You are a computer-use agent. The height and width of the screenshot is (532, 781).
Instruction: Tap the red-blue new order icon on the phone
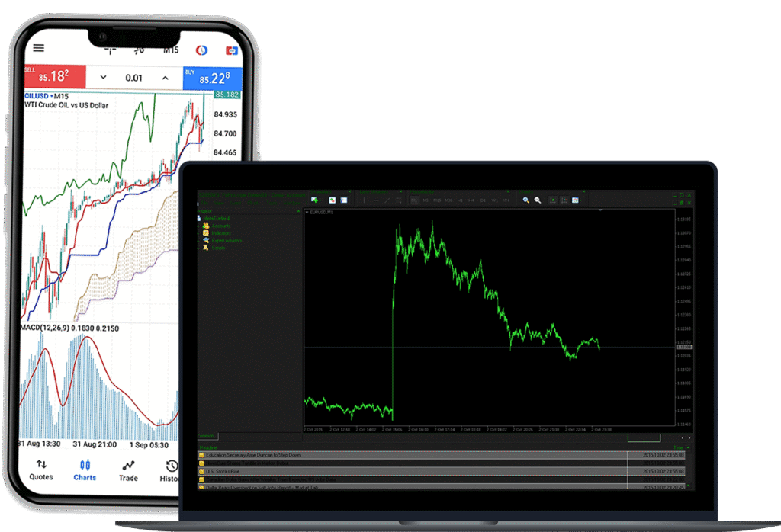click(x=232, y=51)
